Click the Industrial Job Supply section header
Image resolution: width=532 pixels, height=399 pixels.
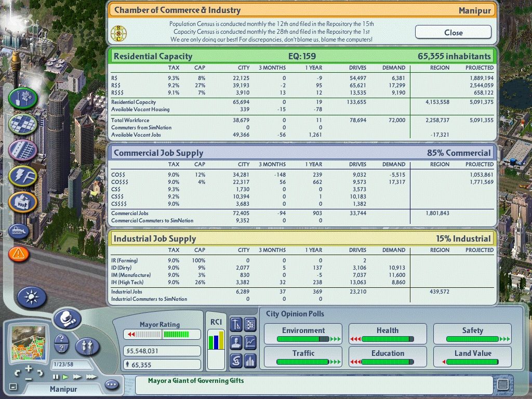click(302, 239)
